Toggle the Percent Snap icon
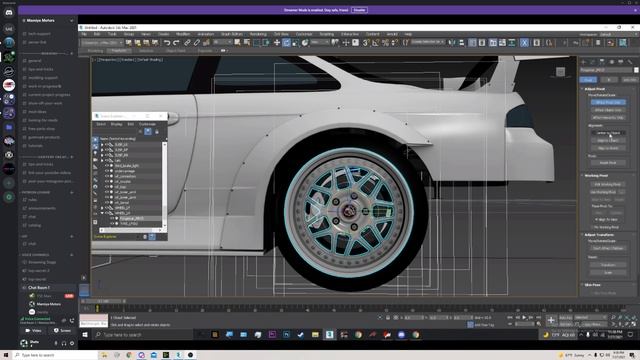Screen dimensions: 640x360 (385, 42)
